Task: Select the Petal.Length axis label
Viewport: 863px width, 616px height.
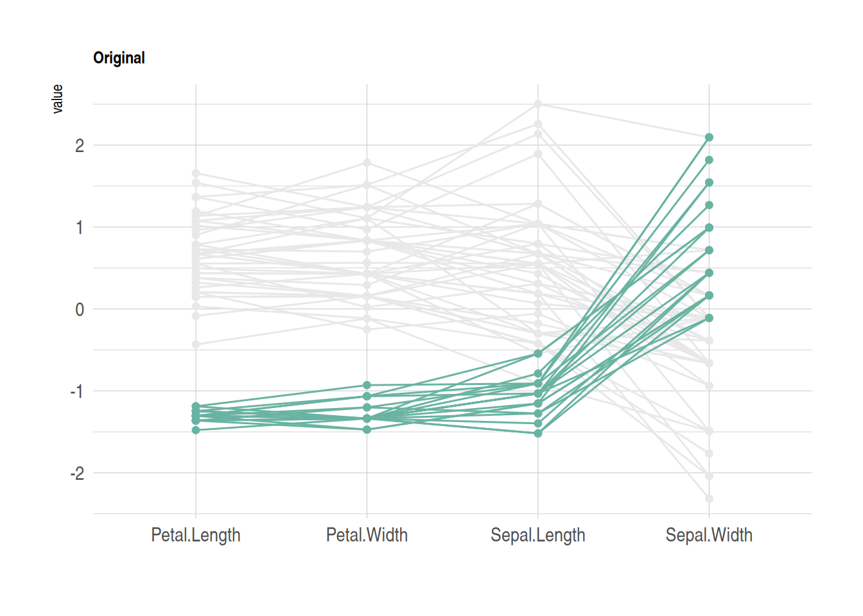Action: (196, 535)
